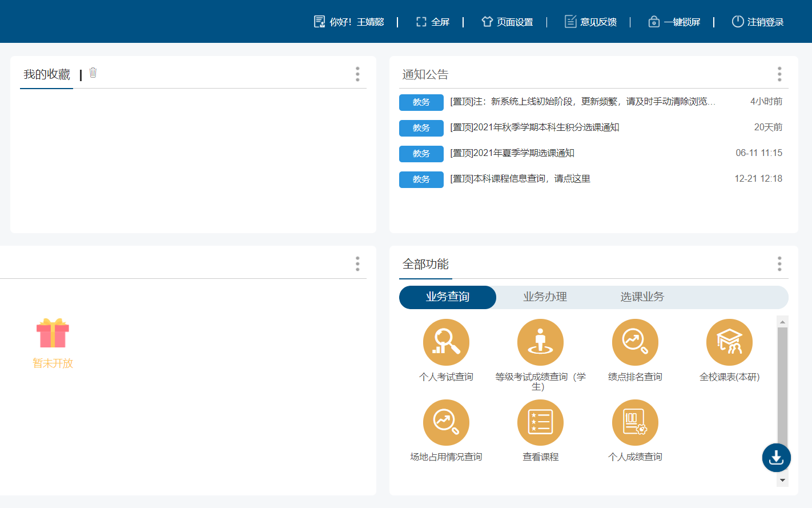Open the 全部功能 panel three-dot menu
The height and width of the screenshot is (508, 812).
tap(779, 264)
